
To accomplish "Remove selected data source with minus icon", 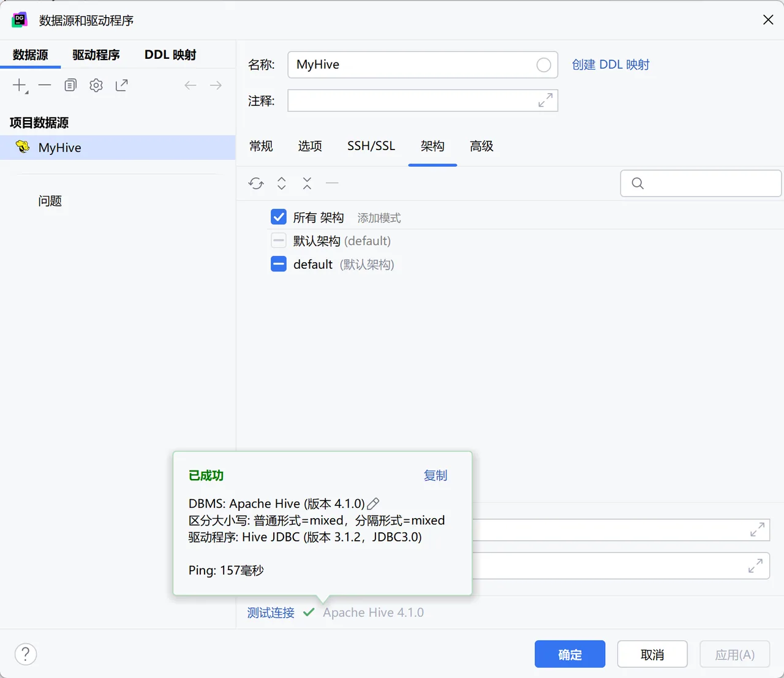I will (x=45, y=85).
